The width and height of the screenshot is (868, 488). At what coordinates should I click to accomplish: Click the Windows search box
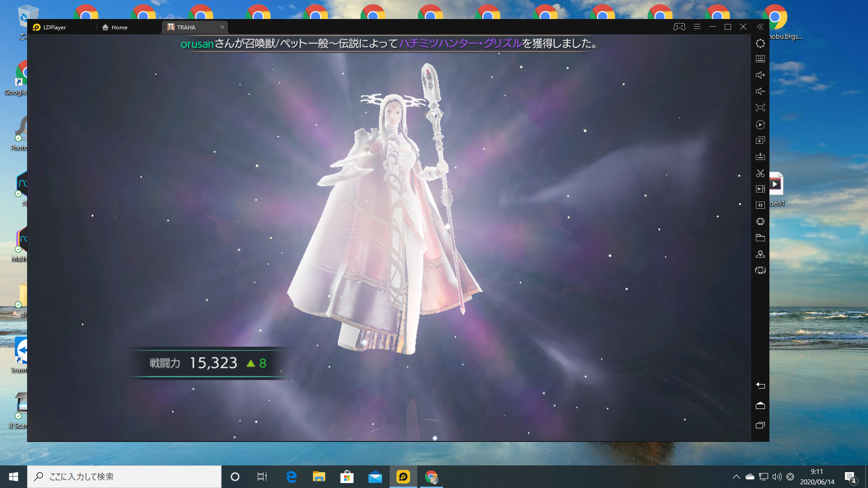pyautogui.click(x=124, y=477)
